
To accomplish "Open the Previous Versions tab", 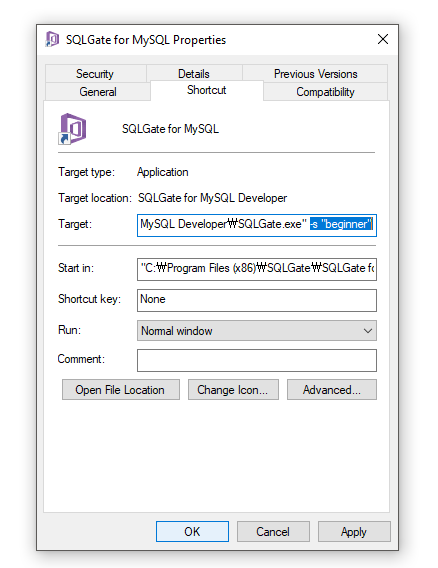I will coord(315,74).
